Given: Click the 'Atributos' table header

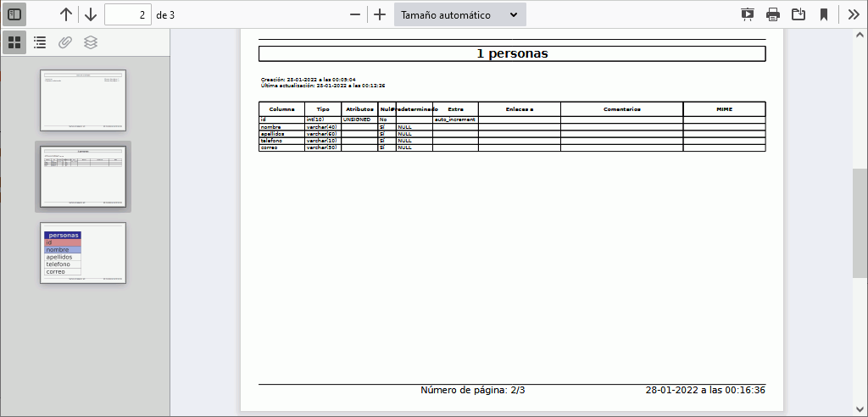Looking at the screenshot, I should point(359,109).
